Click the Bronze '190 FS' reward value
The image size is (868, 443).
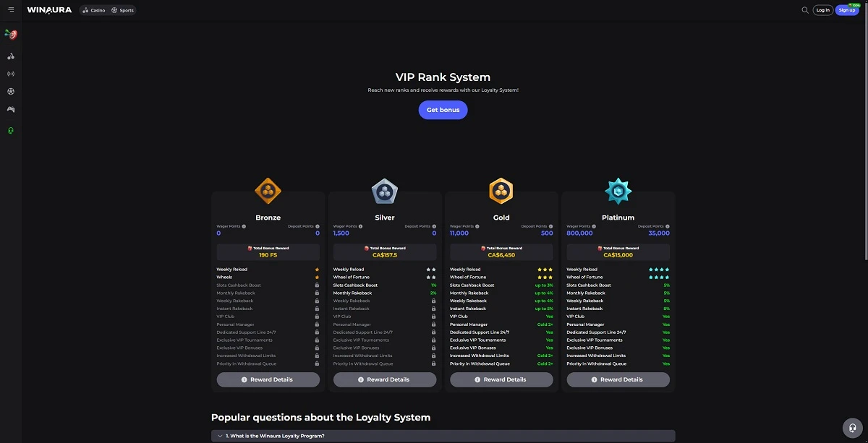tap(268, 255)
